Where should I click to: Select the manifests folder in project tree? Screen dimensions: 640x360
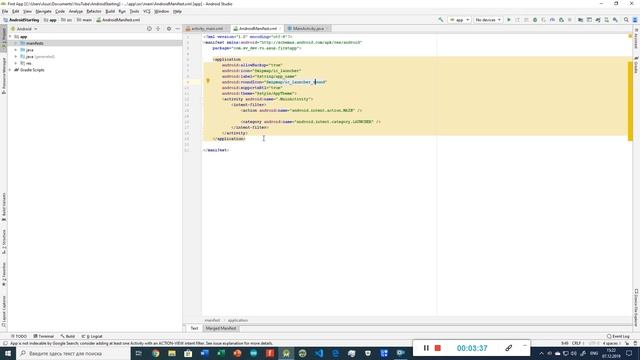coord(95,43)
